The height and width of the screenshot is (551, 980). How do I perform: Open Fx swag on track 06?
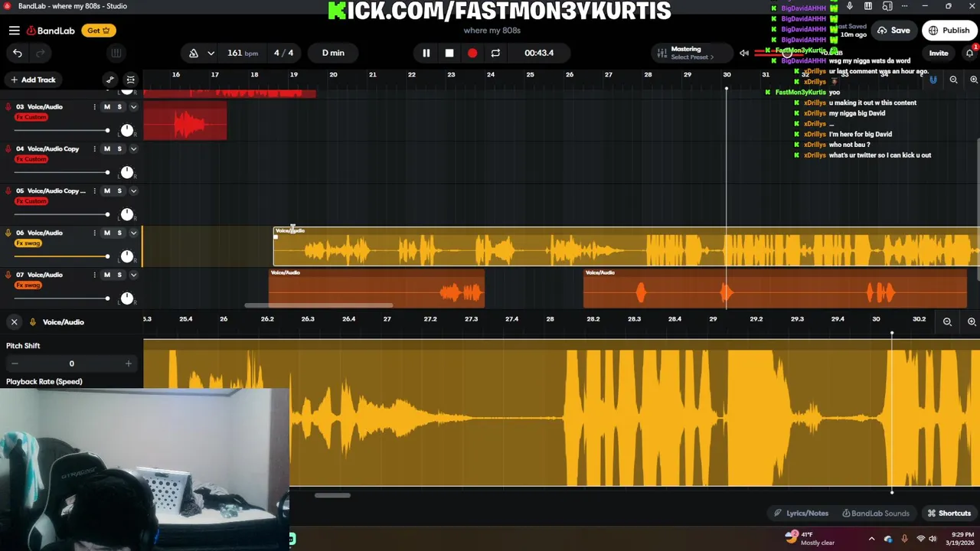[x=28, y=243]
